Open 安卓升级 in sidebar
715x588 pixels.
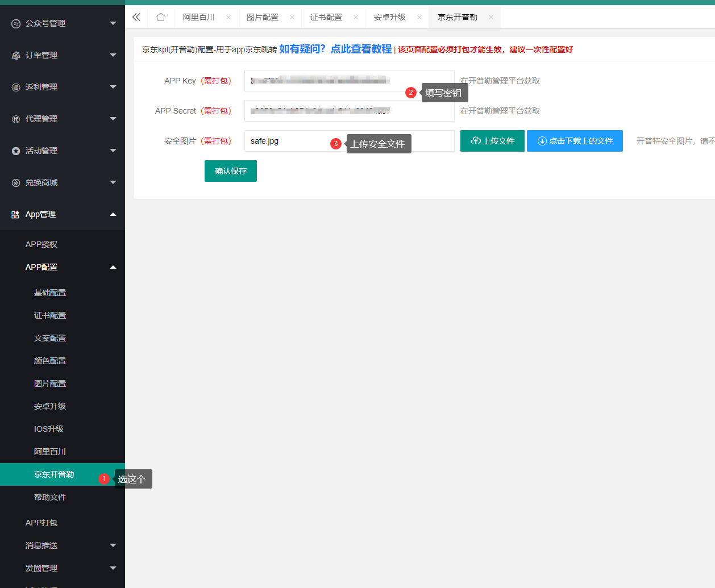coord(50,406)
